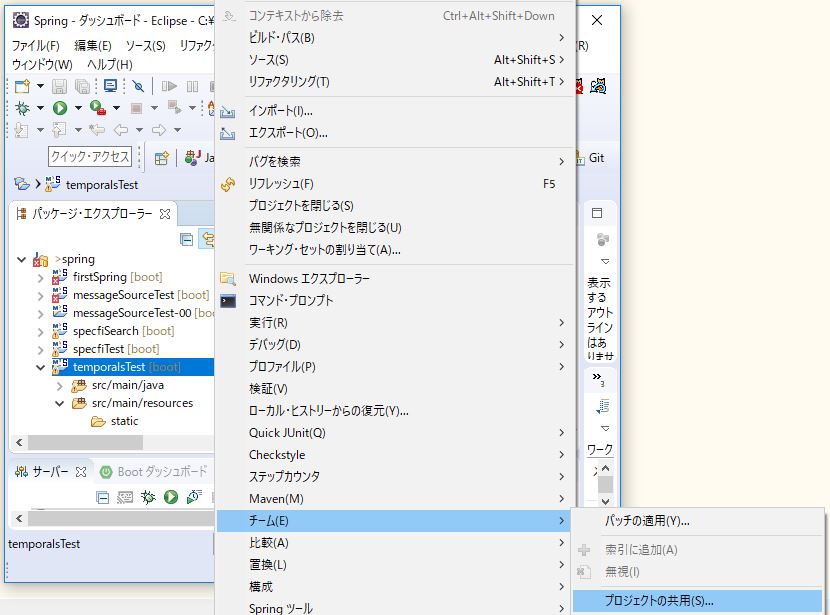Collapse the temporalsTest project
Image resolution: width=830 pixels, height=615 pixels.
[x=41, y=367]
